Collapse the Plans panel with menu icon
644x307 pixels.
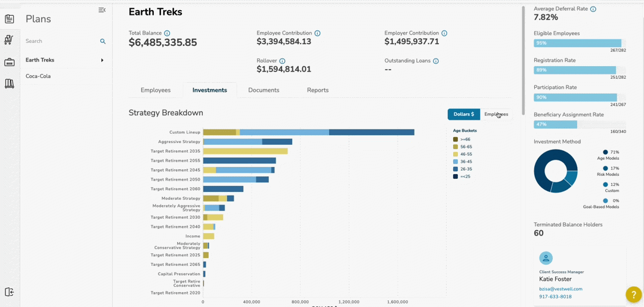102,10
